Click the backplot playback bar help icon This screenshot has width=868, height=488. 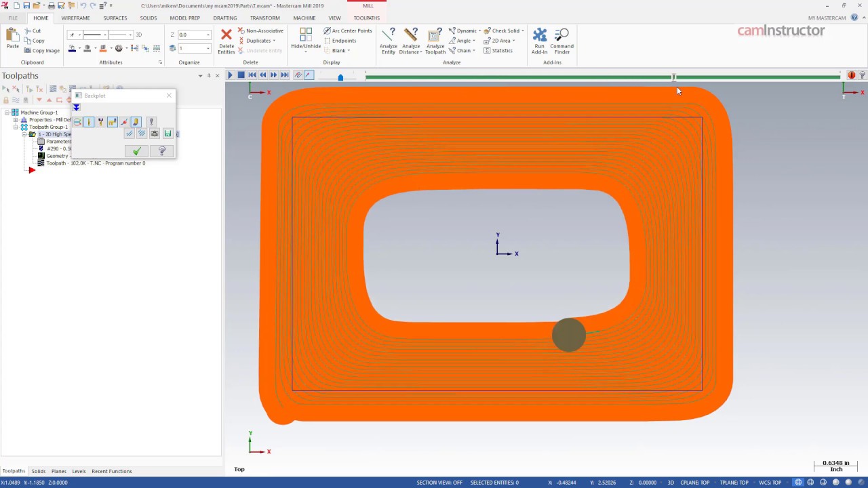(863, 75)
